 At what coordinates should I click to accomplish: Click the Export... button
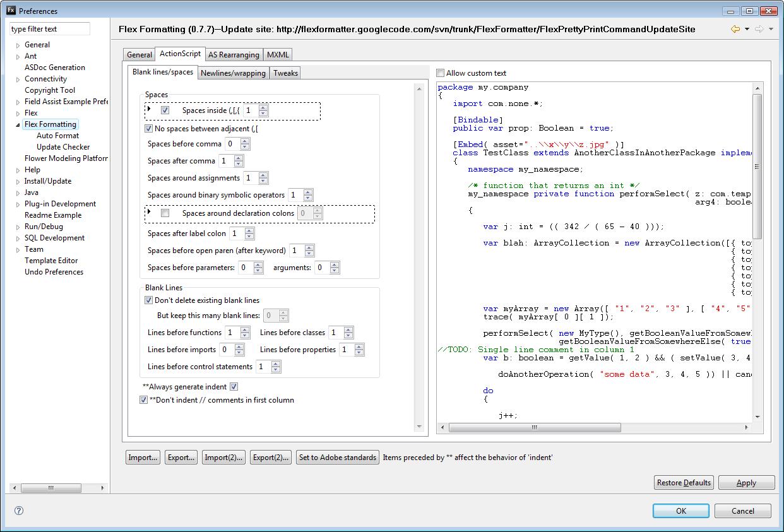pyautogui.click(x=181, y=458)
